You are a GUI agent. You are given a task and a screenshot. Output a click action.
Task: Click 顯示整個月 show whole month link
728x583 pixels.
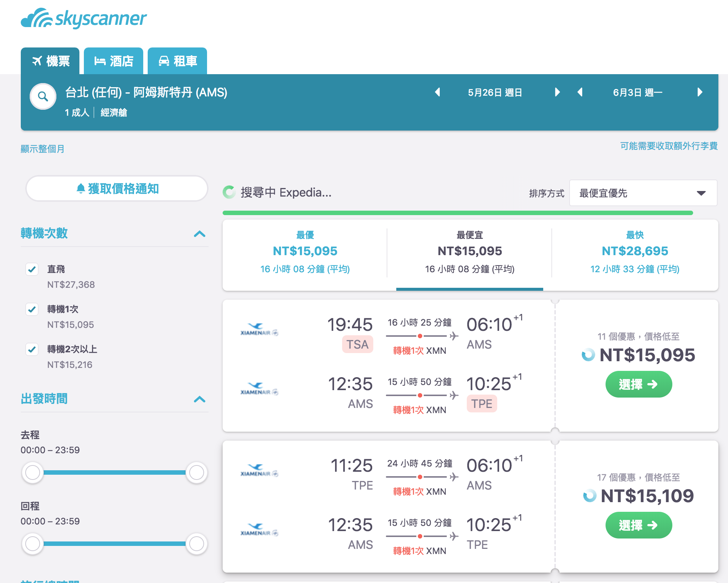click(x=42, y=149)
